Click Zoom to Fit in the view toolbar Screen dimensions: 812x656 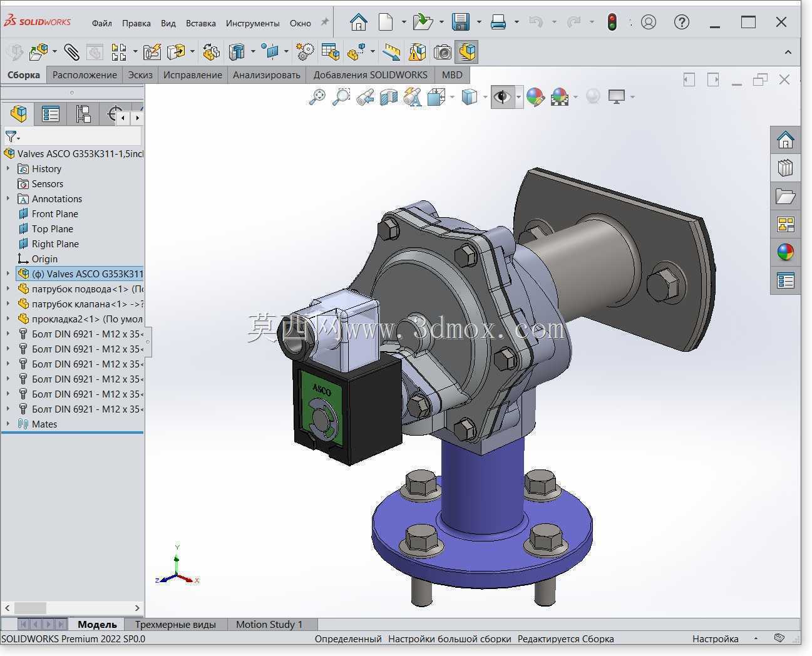pyautogui.click(x=317, y=97)
